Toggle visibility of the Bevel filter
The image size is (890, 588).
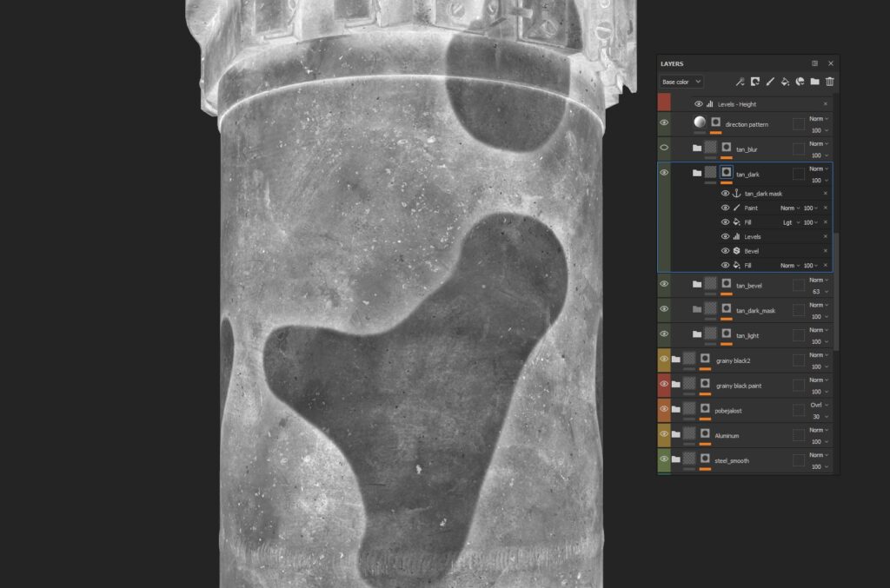tap(725, 251)
